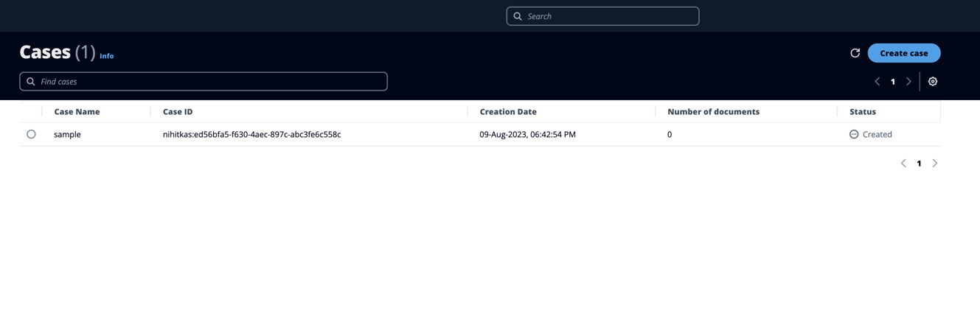The height and width of the screenshot is (316, 980).
Task: Click the Creation Date column header
Action: 508,112
